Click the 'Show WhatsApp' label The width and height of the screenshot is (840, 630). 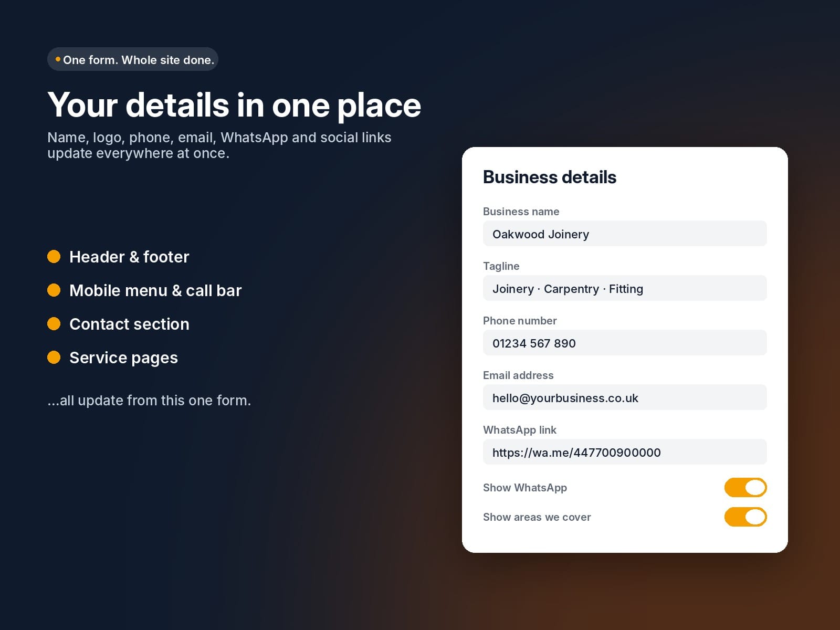click(525, 488)
